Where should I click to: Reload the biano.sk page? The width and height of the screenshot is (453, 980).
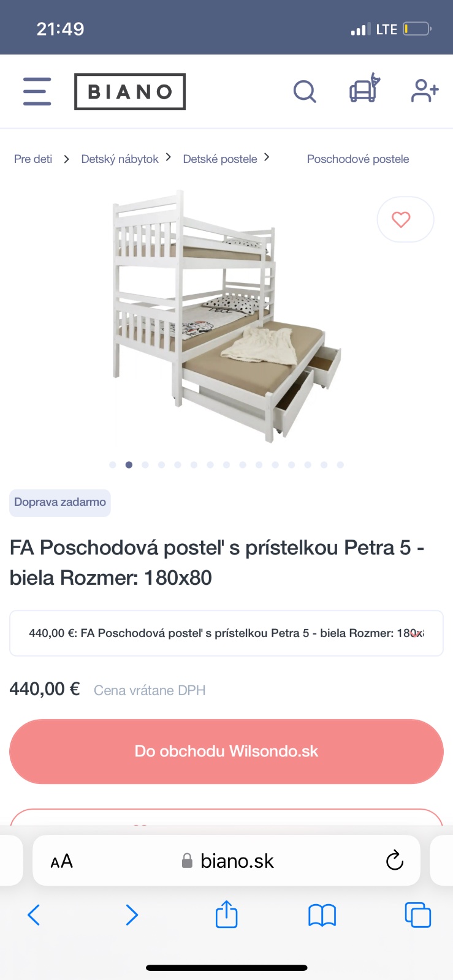[x=395, y=861]
